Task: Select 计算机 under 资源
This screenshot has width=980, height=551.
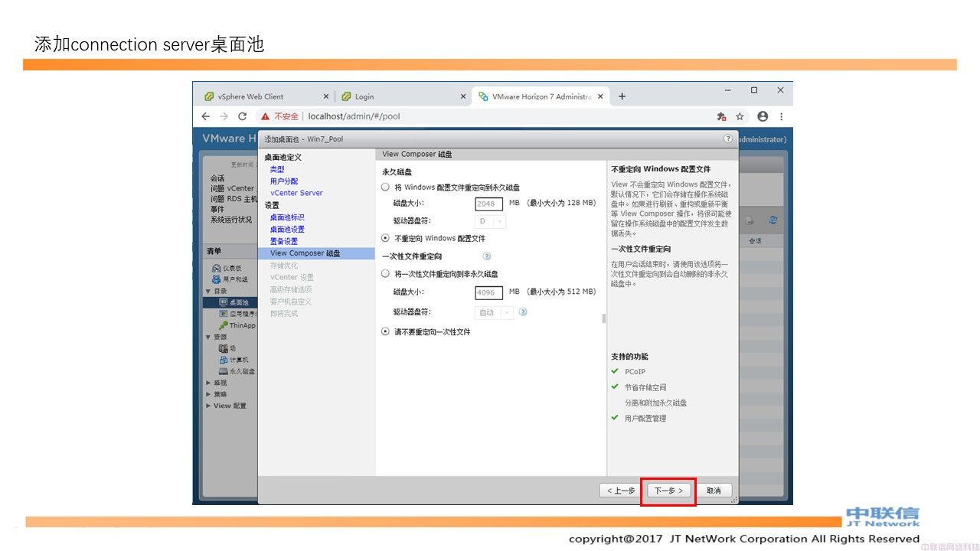Action: pyautogui.click(x=234, y=360)
